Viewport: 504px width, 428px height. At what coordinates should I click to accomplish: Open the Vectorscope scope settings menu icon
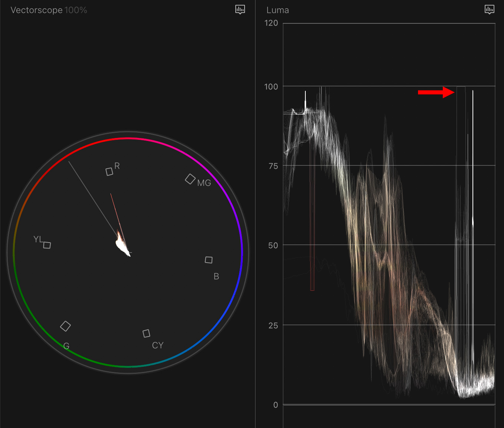(240, 10)
